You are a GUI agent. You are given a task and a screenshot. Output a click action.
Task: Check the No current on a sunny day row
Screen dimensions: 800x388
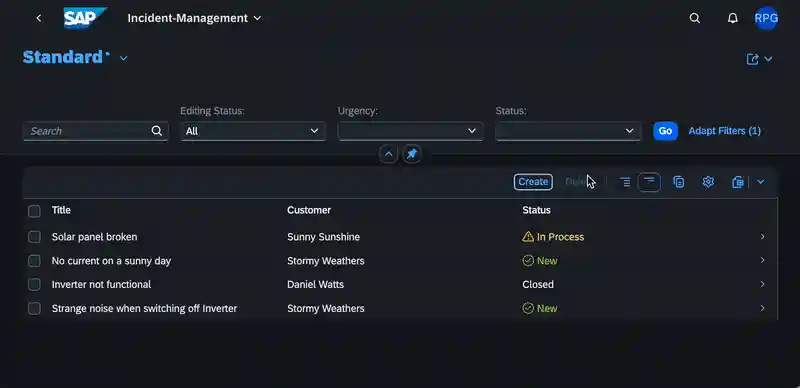coord(34,261)
